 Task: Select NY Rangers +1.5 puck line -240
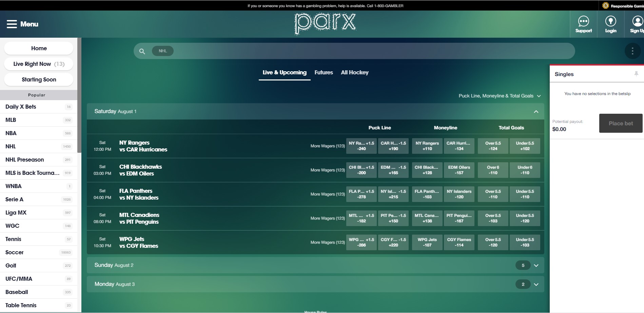pos(362,146)
